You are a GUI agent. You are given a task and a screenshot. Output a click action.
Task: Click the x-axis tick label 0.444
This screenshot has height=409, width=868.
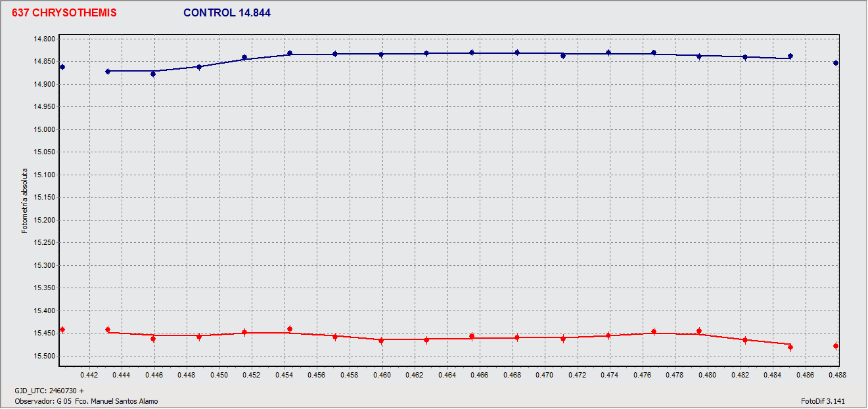click(x=121, y=376)
